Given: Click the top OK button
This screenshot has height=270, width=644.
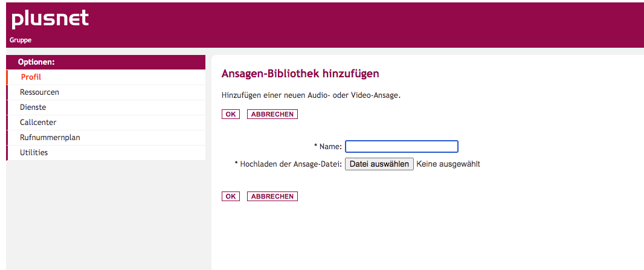Looking at the screenshot, I should [230, 114].
